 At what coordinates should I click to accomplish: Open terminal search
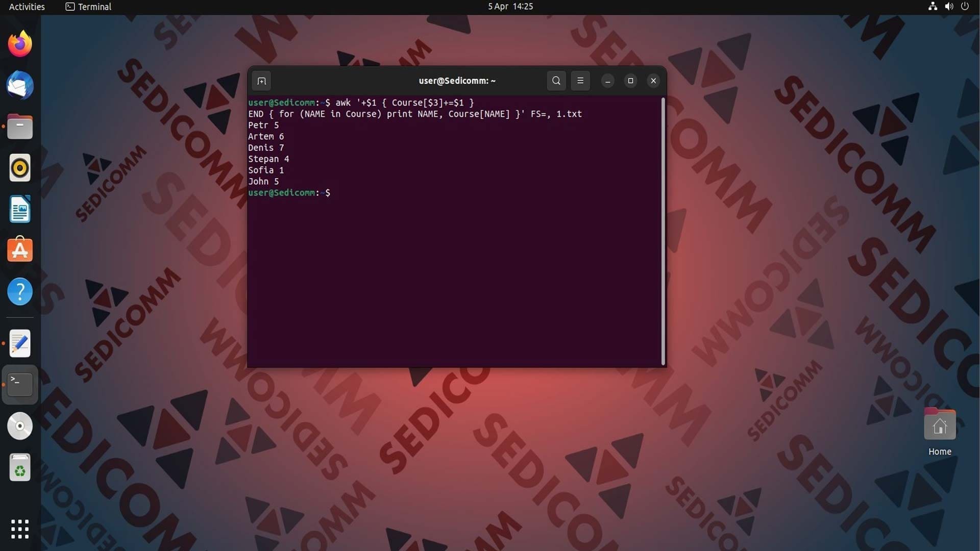point(556,81)
